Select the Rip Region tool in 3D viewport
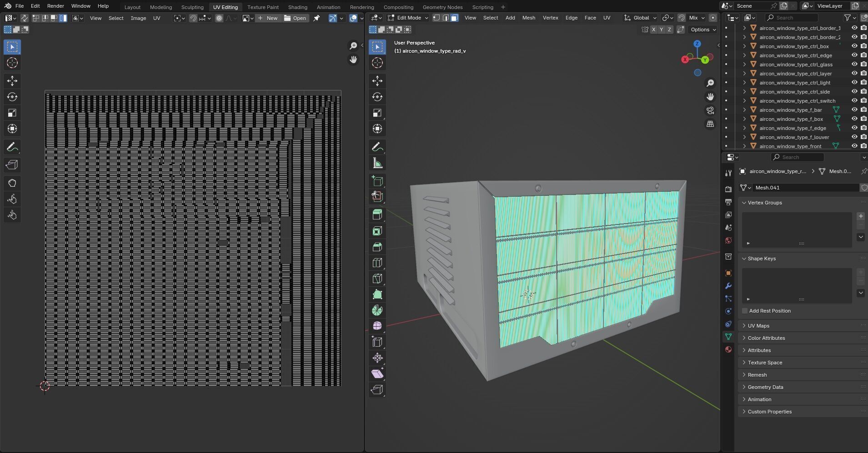Image resolution: width=868 pixels, height=453 pixels. [x=377, y=390]
